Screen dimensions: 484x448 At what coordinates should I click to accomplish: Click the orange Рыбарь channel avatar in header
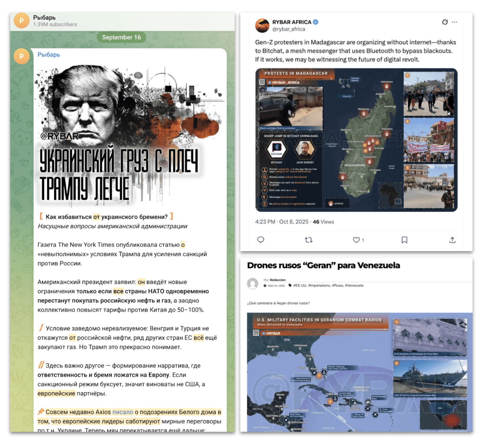coord(22,21)
